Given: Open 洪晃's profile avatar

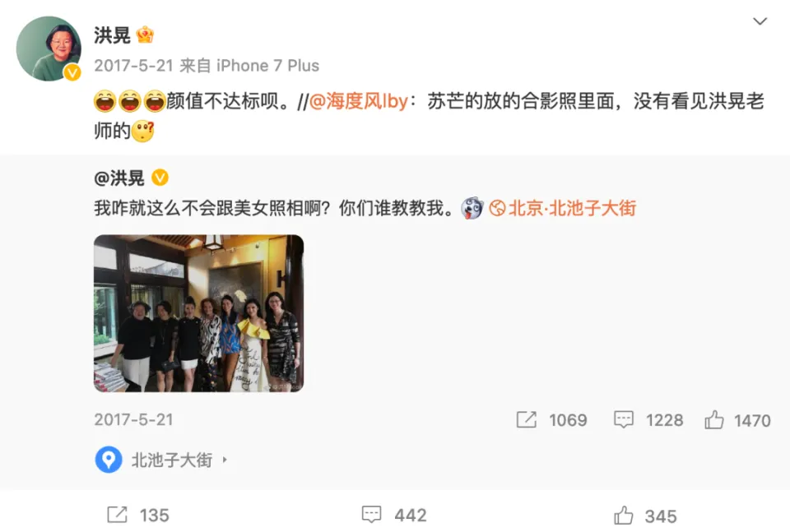Looking at the screenshot, I should point(49,49).
